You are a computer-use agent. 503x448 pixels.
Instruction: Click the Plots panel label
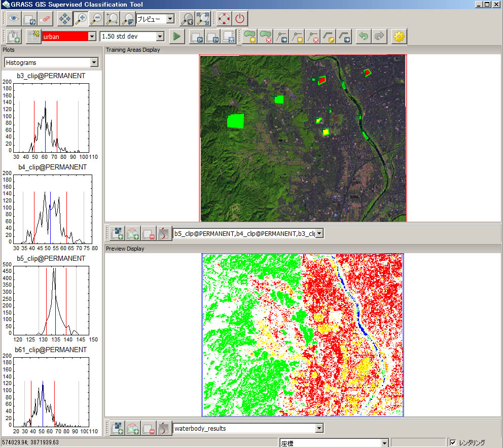pyautogui.click(x=9, y=50)
